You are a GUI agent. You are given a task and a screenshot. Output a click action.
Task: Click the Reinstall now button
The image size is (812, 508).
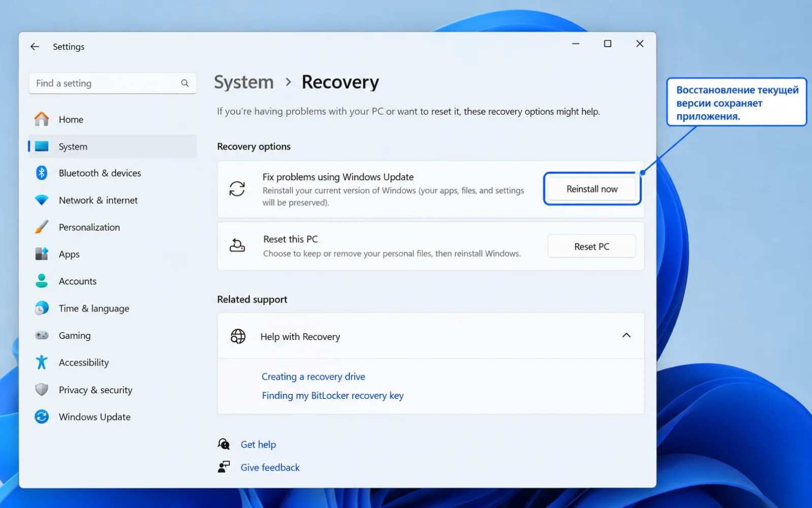pyautogui.click(x=592, y=189)
